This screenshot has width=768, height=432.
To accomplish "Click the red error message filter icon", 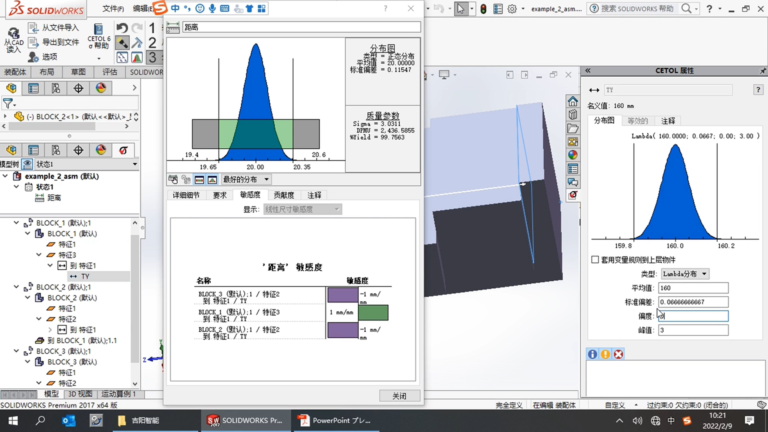I will point(619,354).
